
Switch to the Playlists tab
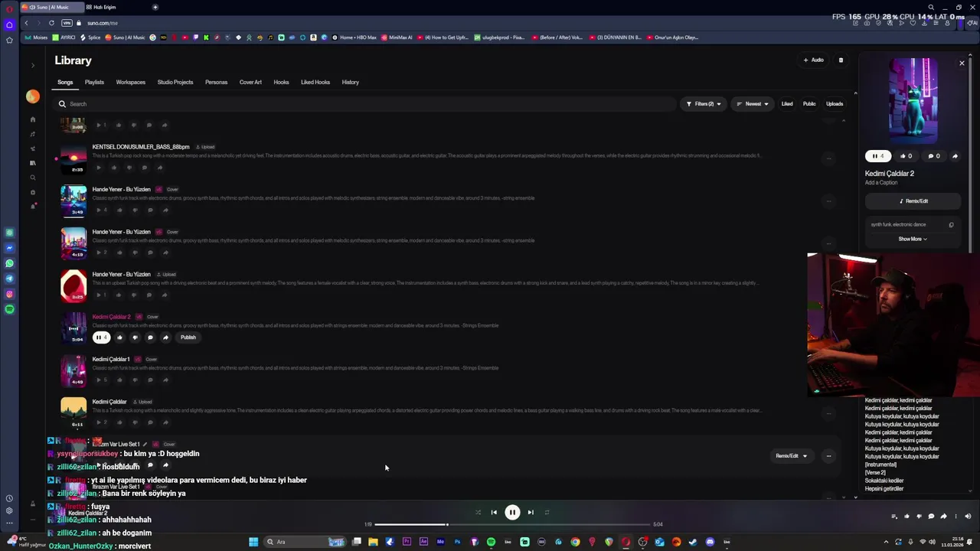94,82
